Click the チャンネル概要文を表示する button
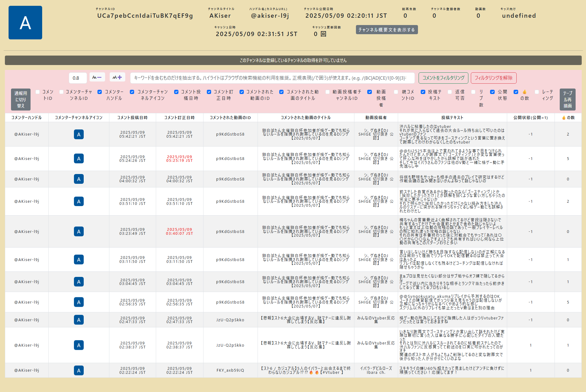 pyautogui.click(x=387, y=30)
